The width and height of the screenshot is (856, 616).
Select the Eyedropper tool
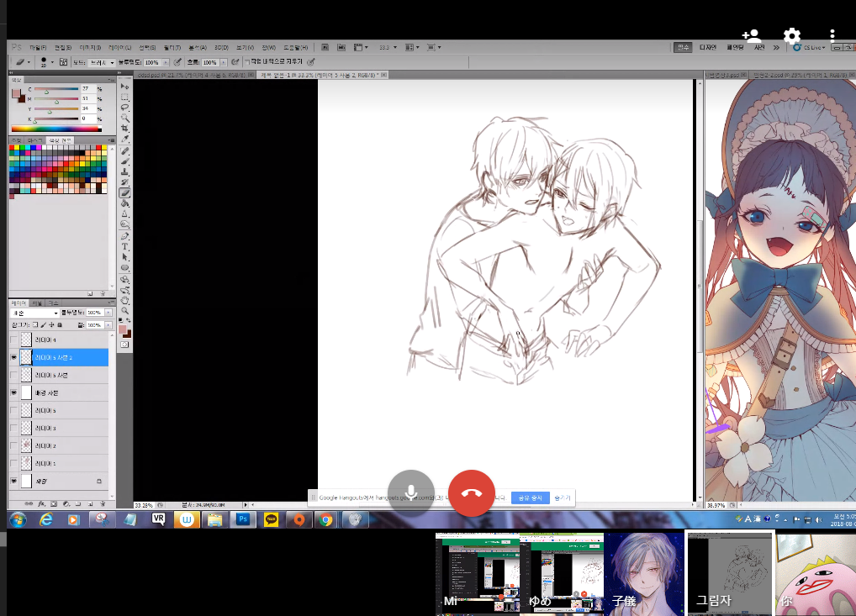tap(125, 140)
